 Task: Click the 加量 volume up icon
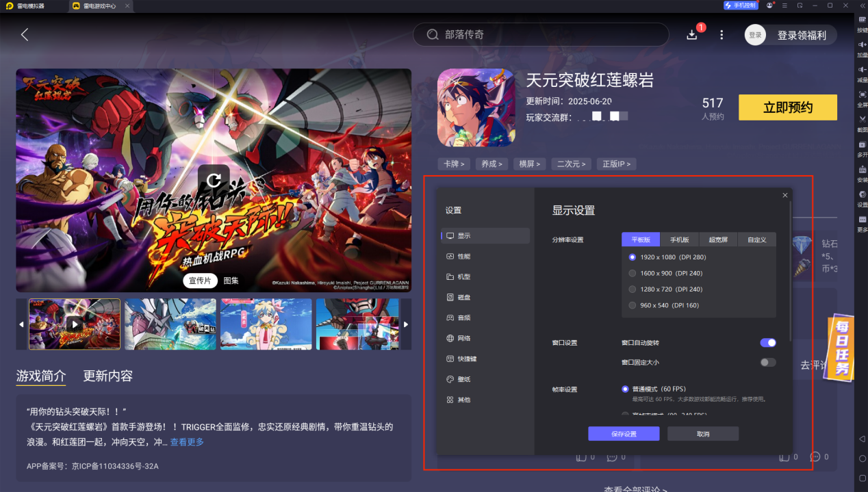[862, 44]
